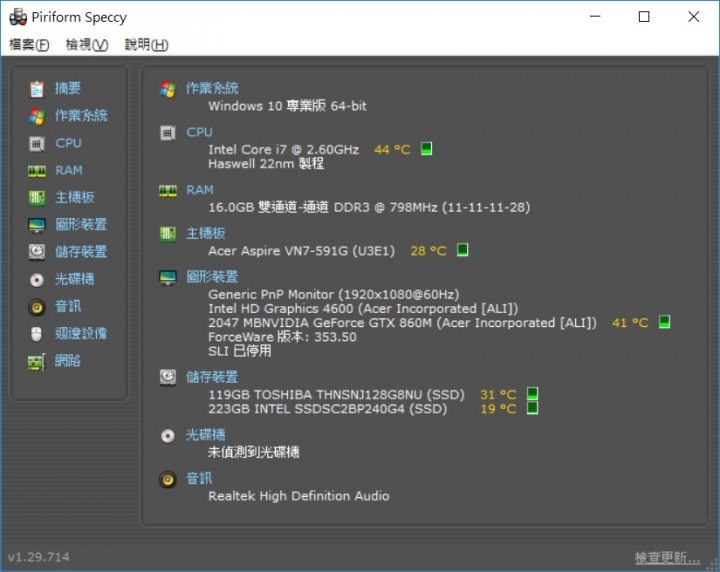Click the motherboard temperature indicator square

(463, 250)
